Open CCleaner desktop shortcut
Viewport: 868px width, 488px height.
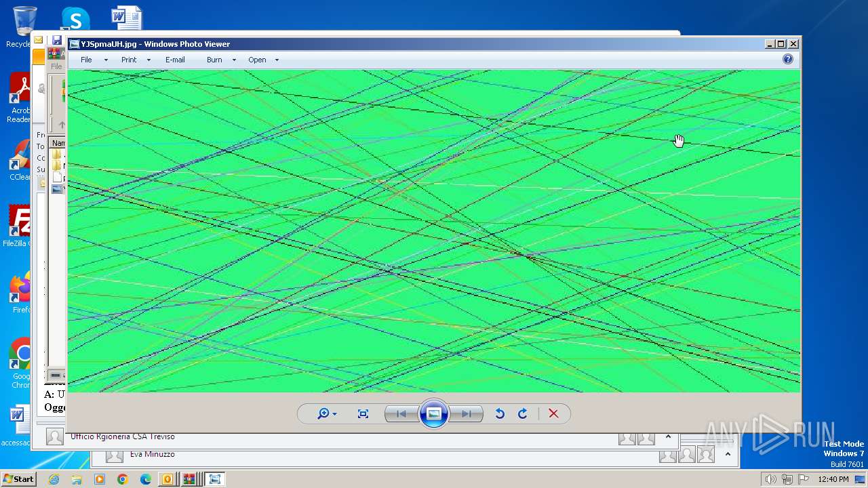20,161
